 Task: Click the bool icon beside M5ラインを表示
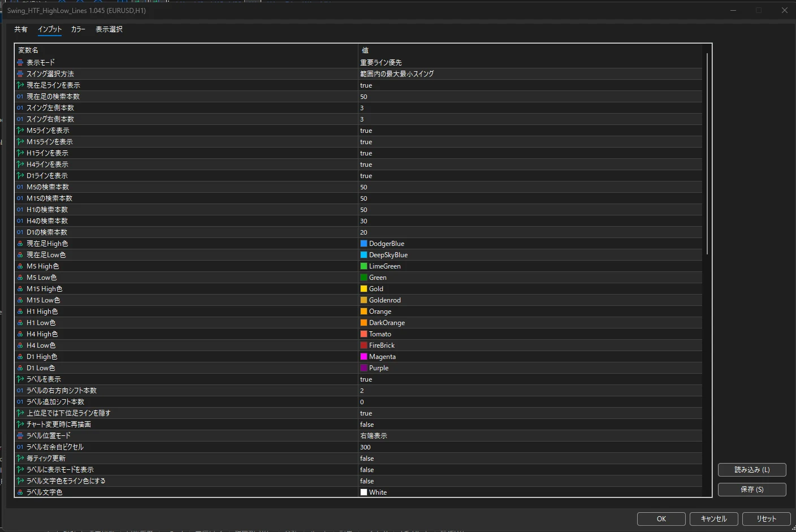pyautogui.click(x=20, y=131)
